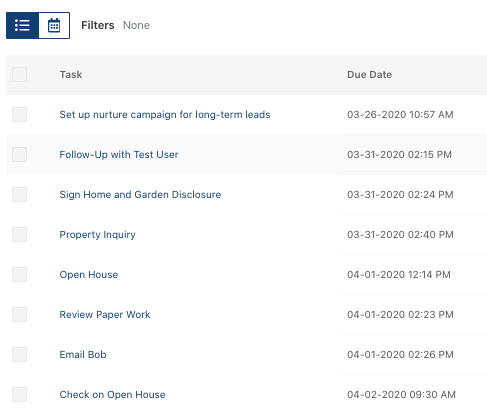
Task: Open the Property Inquiry task
Action: coord(97,235)
